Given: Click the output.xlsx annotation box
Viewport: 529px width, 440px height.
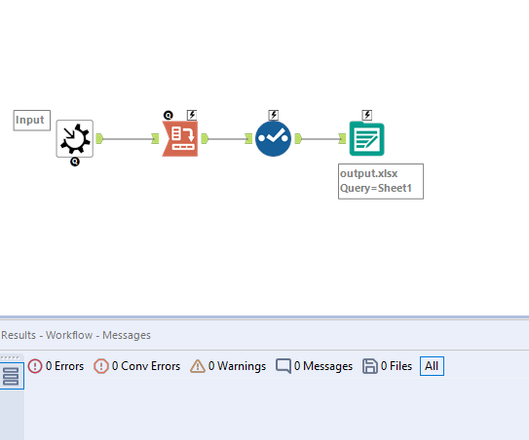Looking at the screenshot, I should click(381, 181).
